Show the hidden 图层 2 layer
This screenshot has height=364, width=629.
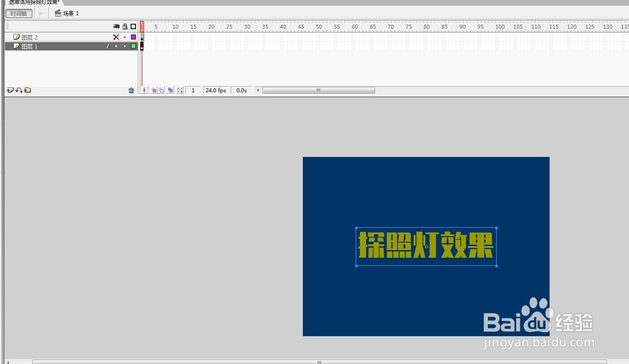116,36
